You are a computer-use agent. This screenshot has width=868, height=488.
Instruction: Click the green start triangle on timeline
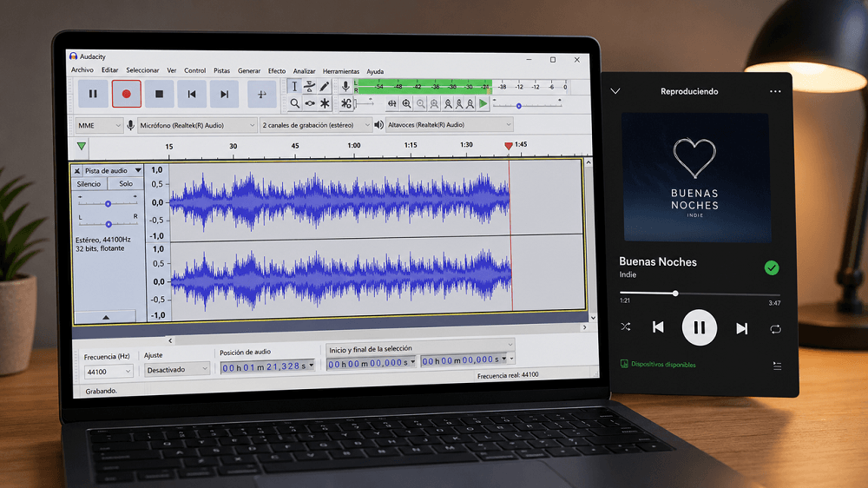click(82, 146)
